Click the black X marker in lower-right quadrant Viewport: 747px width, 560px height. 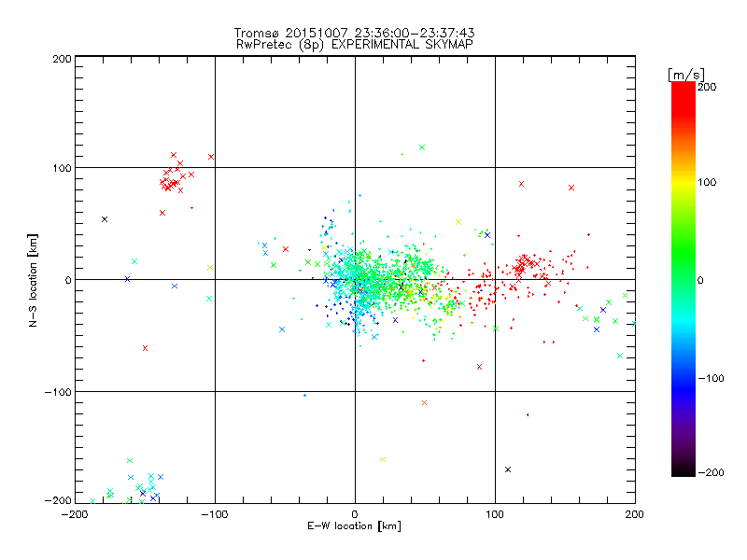(x=508, y=469)
